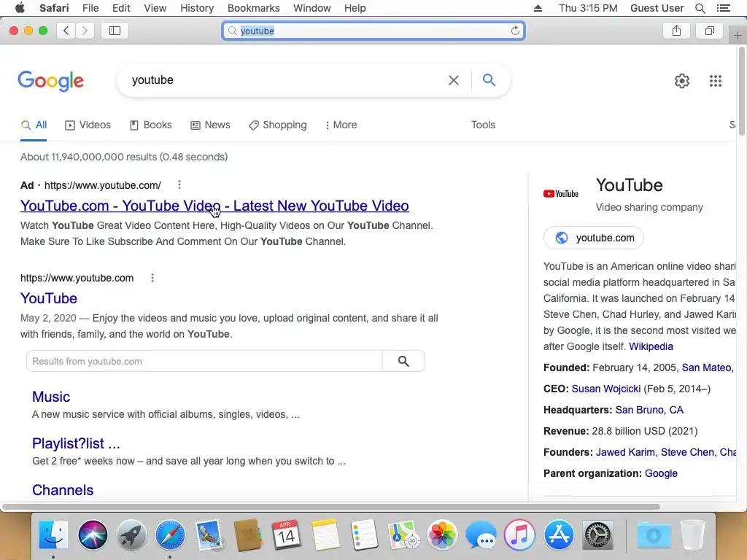This screenshot has width=747, height=560.
Task: Open App Store in dock
Action: coord(558,534)
